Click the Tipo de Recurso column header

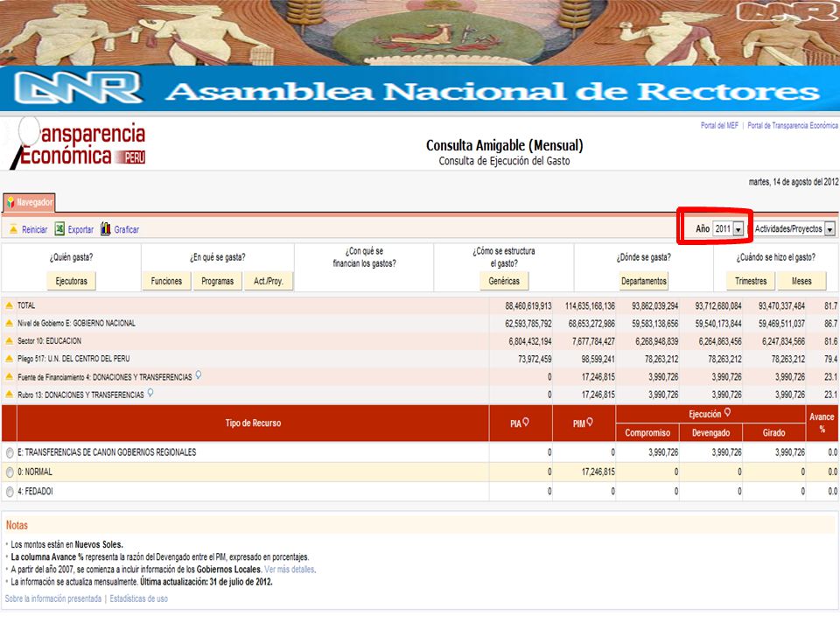click(253, 423)
